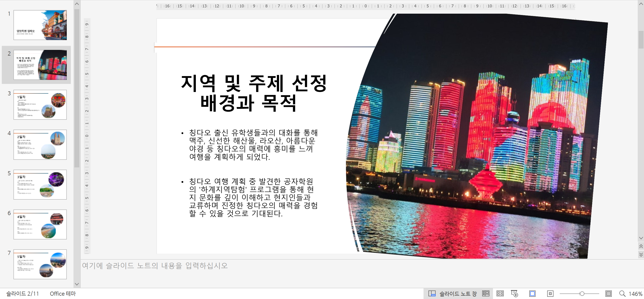
Task: Click the zoom in square icon
Action: 608,293
